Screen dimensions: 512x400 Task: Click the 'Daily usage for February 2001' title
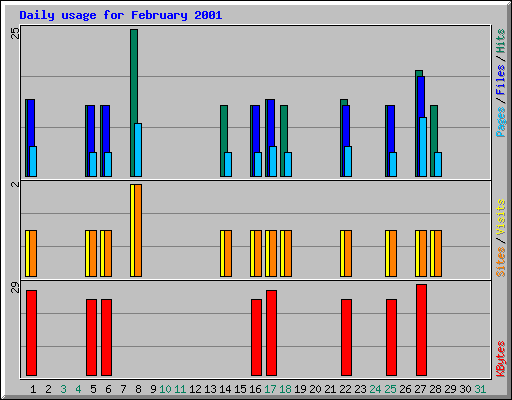pyautogui.click(x=121, y=15)
